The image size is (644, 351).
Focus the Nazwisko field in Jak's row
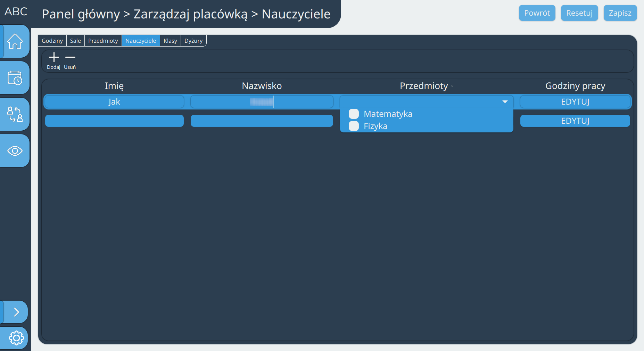(262, 102)
